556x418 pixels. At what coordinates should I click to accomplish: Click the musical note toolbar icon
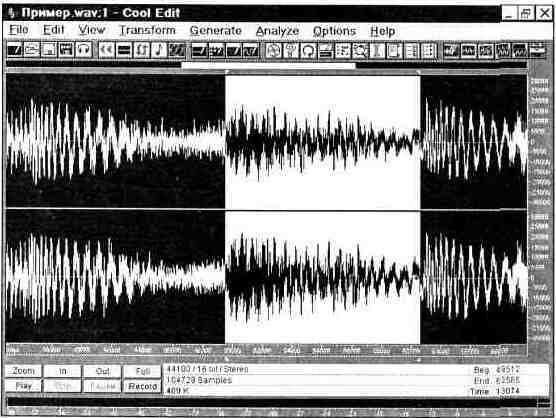pos(159,50)
